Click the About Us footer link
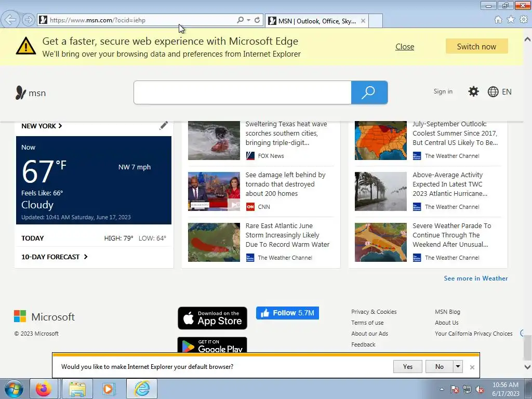532x399 pixels. [x=446, y=323]
